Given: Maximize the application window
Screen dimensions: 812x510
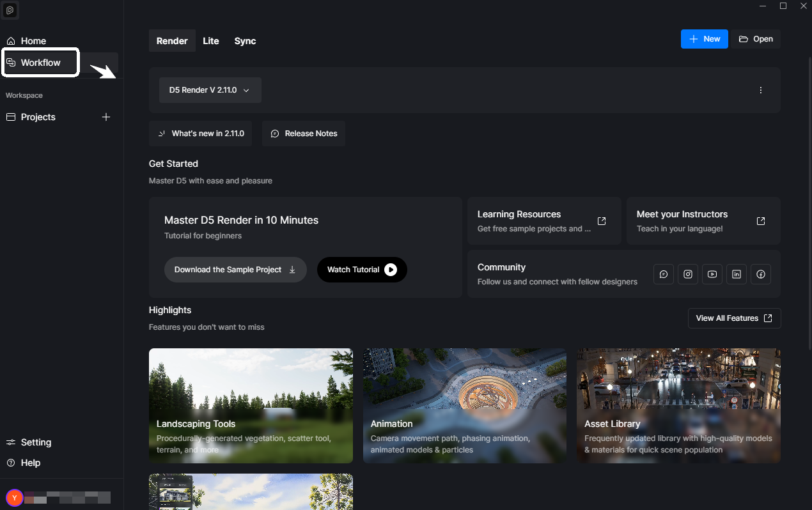Looking at the screenshot, I should (x=783, y=6).
